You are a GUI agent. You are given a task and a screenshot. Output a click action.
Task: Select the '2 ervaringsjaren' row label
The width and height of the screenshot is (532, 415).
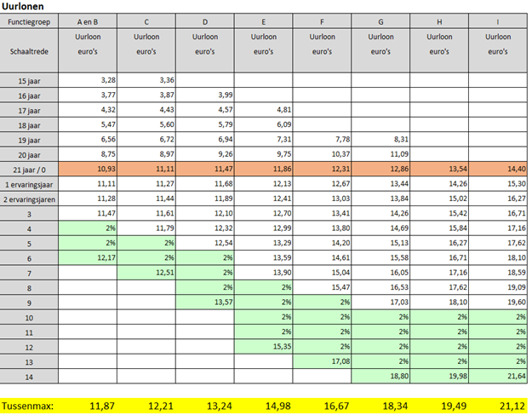[x=30, y=198]
